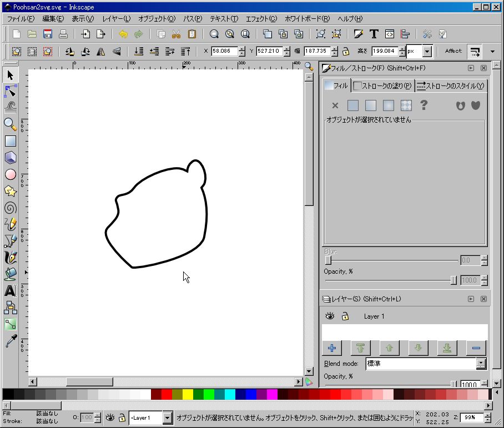
Task: Open the px unit dropdown
Action: coord(427,52)
